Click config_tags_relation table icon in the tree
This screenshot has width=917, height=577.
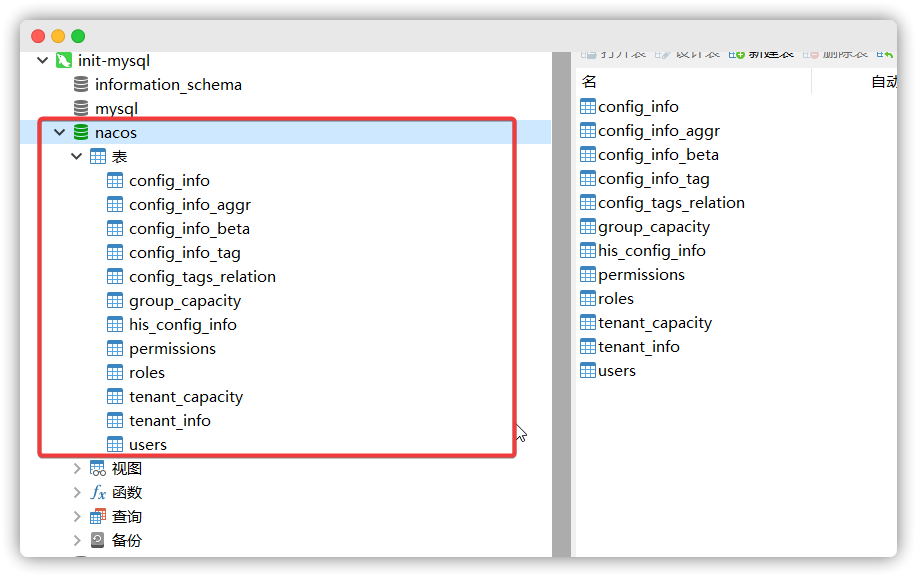click(x=115, y=276)
